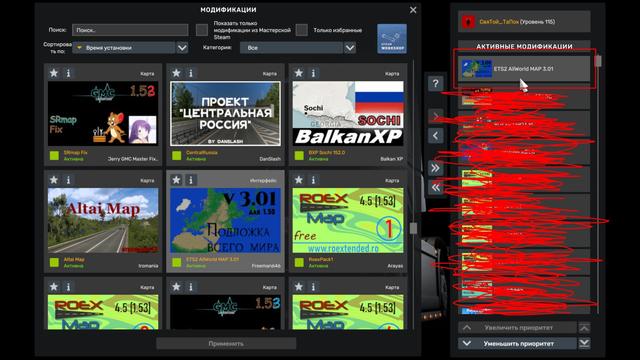Deactivate selected mod with left arrow
Image resolution: width=640 pixels, height=360 pixels.
(436, 136)
